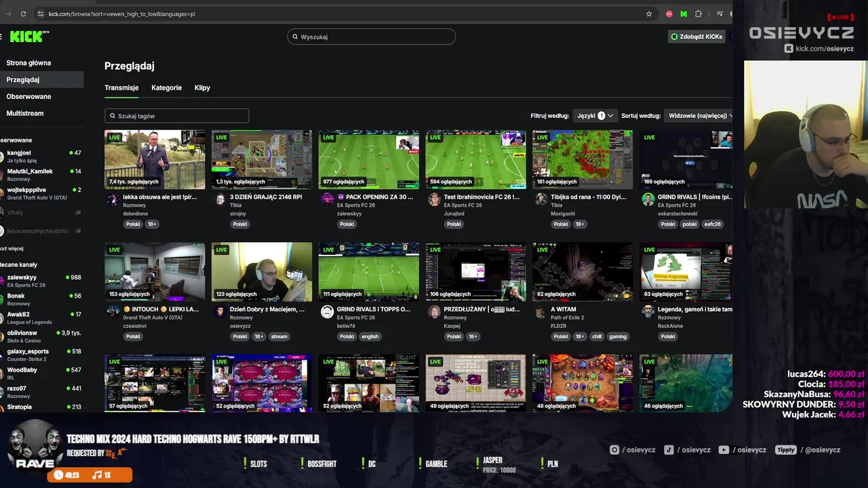Open the ketiw74 streamer avatar
The width and height of the screenshot is (868, 488).
327,312
